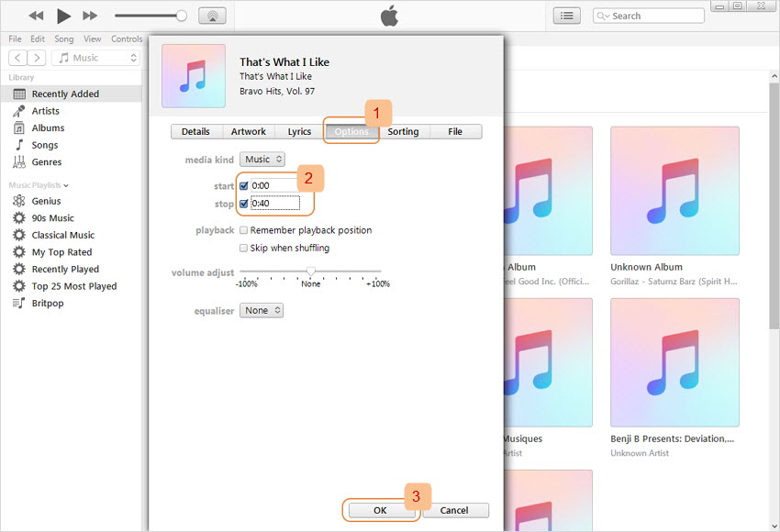
Task: Go forward with the right arrow
Action: pos(37,58)
